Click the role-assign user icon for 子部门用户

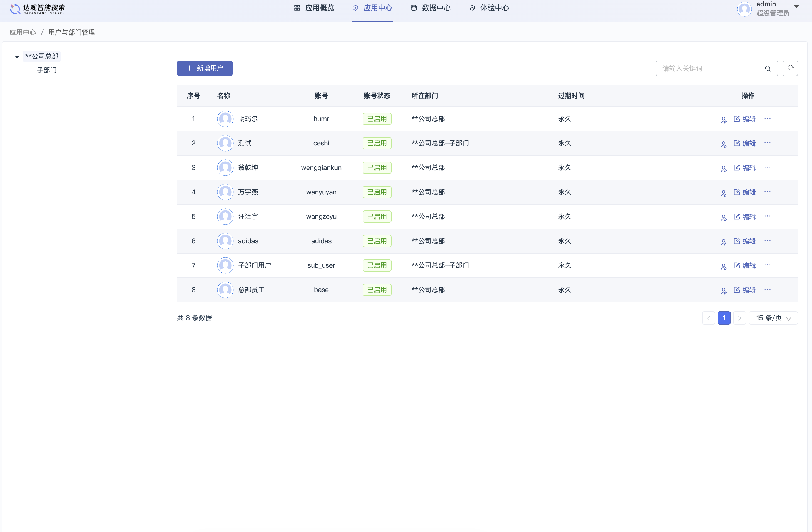(x=724, y=266)
